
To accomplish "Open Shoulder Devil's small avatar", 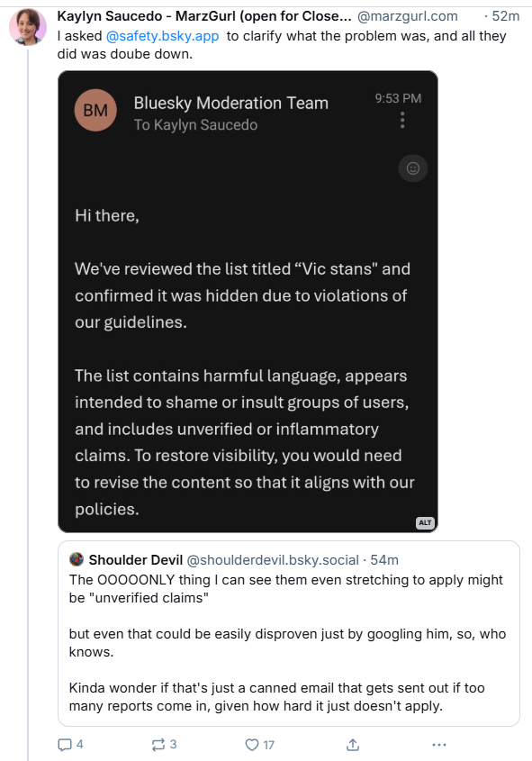I will pyautogui.click(x=77, y=559).
